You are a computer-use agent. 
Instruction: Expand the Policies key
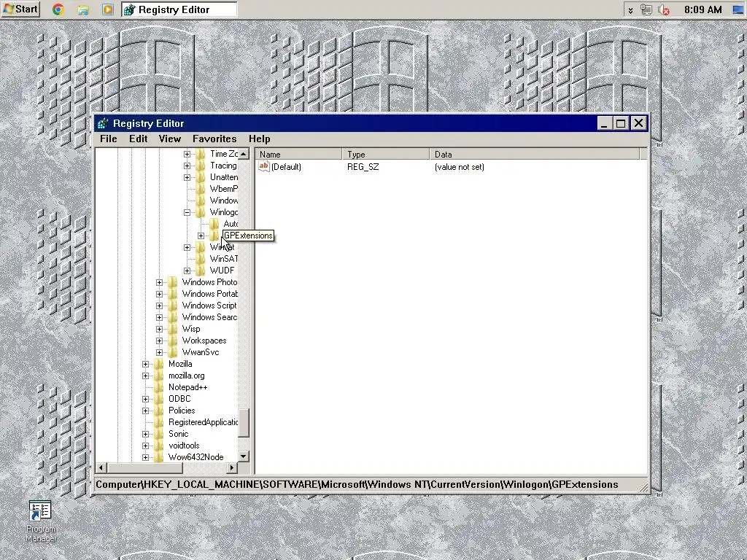(146, 411)
